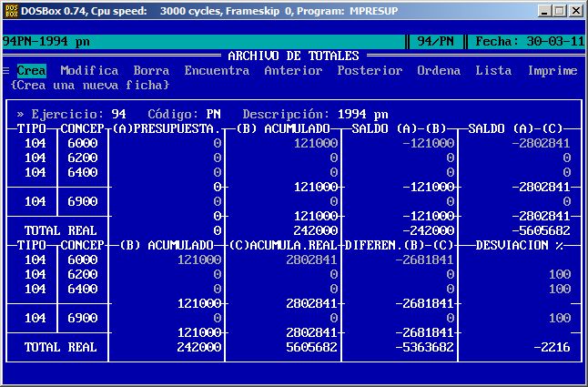Screen dimensions: 588x387
Task: Click the DESVIACION % column header
Action: click(519, 245)
